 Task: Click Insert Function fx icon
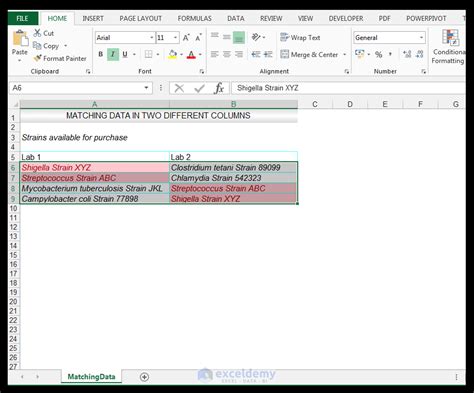click(219, 88)
